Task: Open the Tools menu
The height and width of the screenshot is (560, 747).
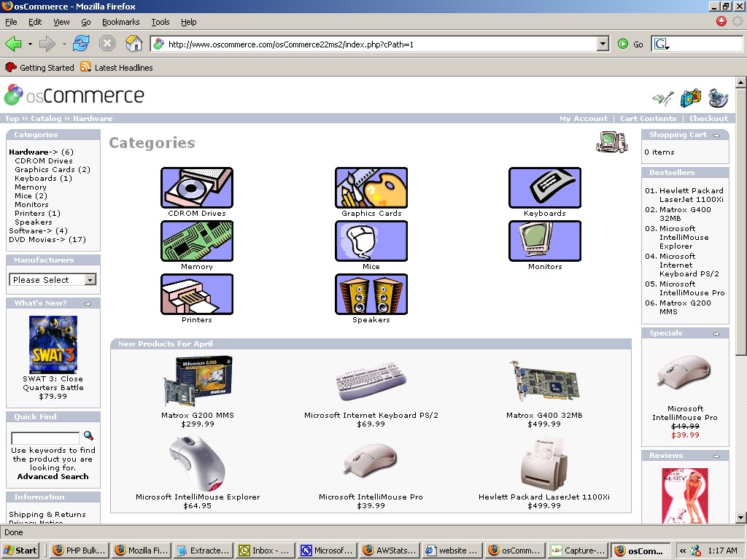Action: coord(160,22)
